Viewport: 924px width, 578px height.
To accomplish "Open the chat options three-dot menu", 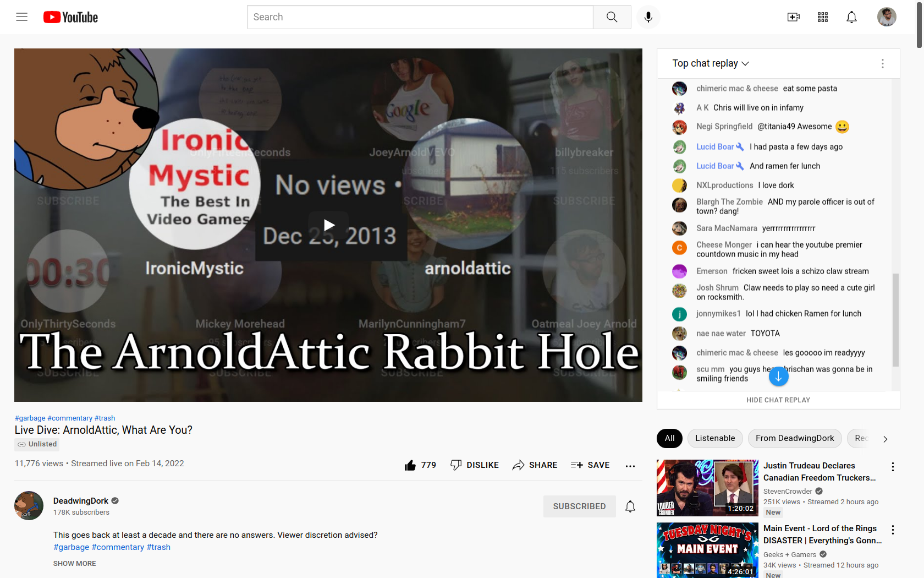I will click(883, 63).
